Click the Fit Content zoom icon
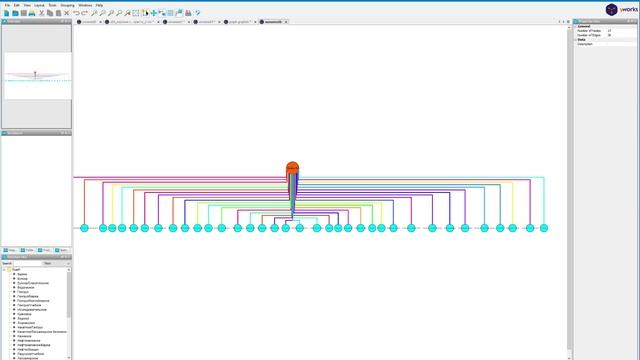 (127, 13)
